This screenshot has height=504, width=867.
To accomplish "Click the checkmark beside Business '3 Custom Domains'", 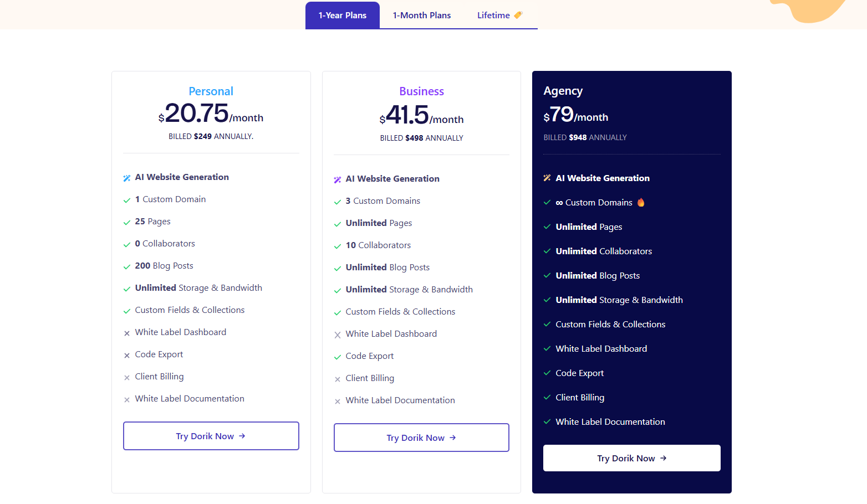I will point(338,202).
